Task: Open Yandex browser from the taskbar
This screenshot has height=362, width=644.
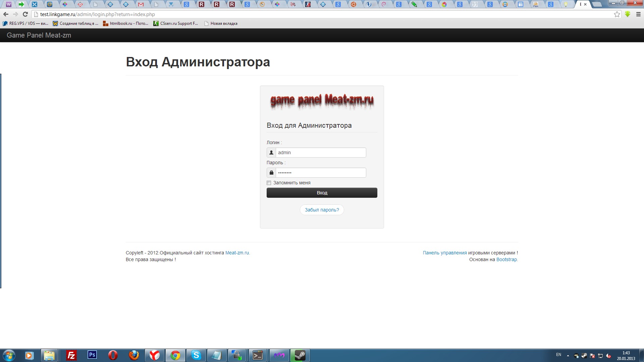Action: [x=154, y=355]
